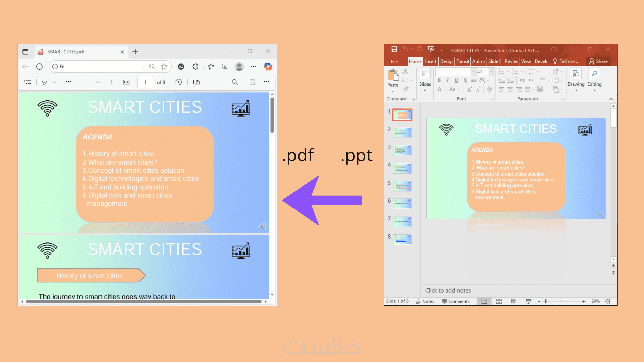Select slide 5 thumbnail
644x362 pixels.
coord(402,186)
